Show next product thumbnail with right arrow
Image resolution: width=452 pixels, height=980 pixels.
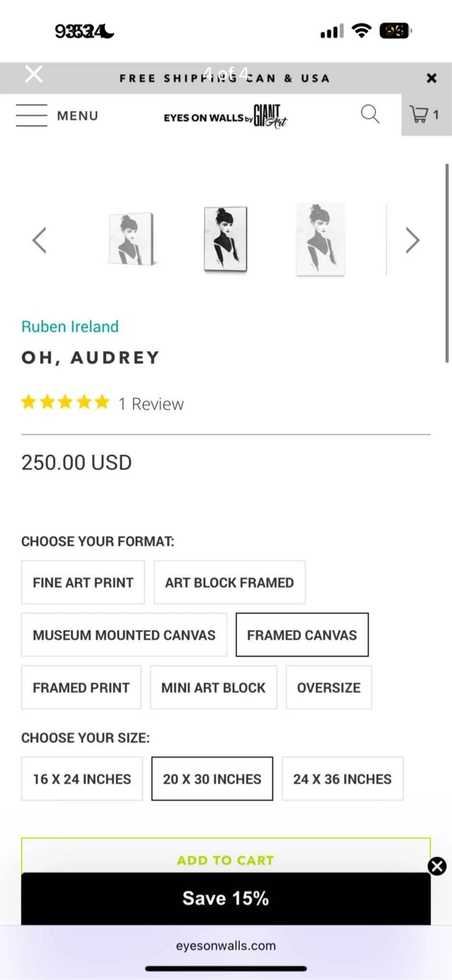pos(413,240)
